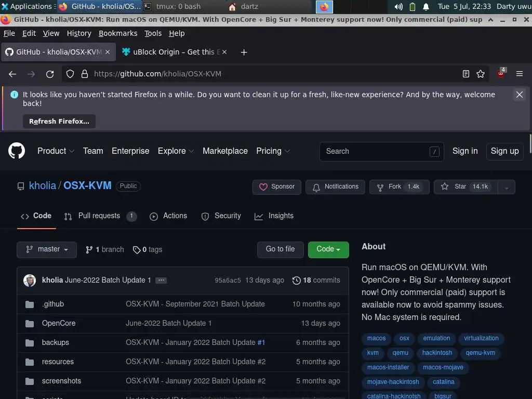Click the URL address bar
The image size is (532, 399).
pos(275,74)
